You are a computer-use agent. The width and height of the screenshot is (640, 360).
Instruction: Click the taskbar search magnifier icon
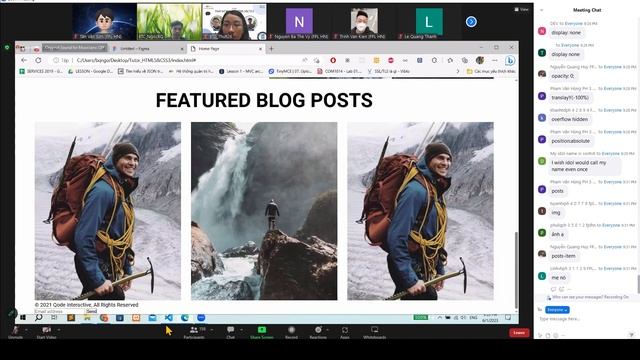tap(38, 318)
